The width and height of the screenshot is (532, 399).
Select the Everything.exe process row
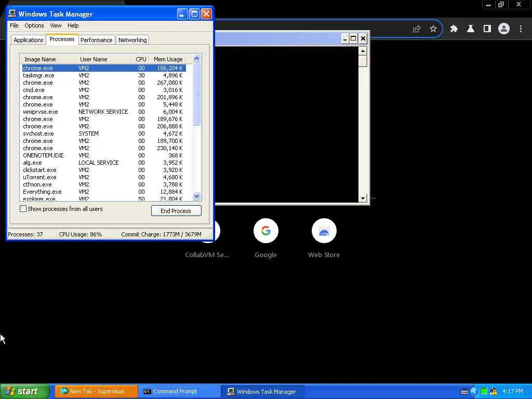point(103,192)
